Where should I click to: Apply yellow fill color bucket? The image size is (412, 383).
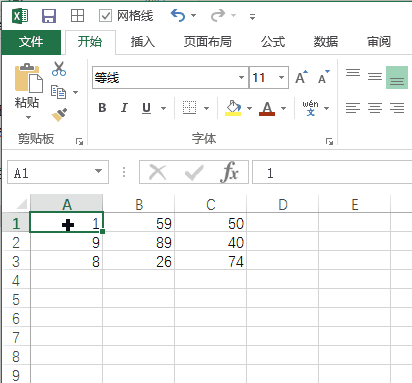tap(233, 108)
